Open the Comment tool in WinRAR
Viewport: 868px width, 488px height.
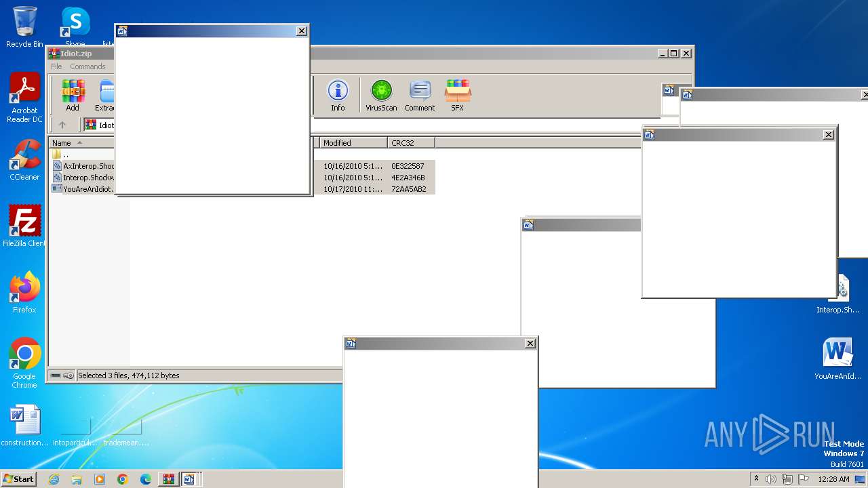coord(420,96)
